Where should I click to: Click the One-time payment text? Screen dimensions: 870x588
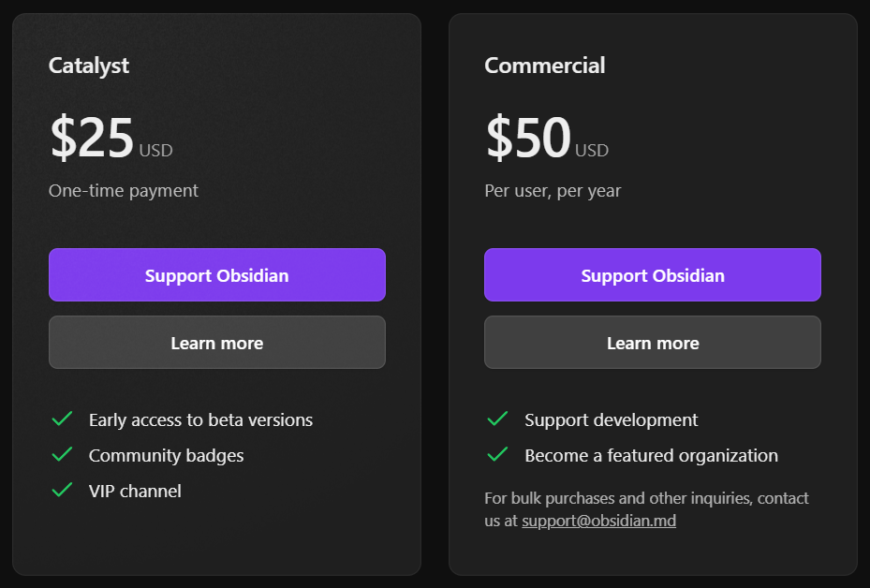124,191
